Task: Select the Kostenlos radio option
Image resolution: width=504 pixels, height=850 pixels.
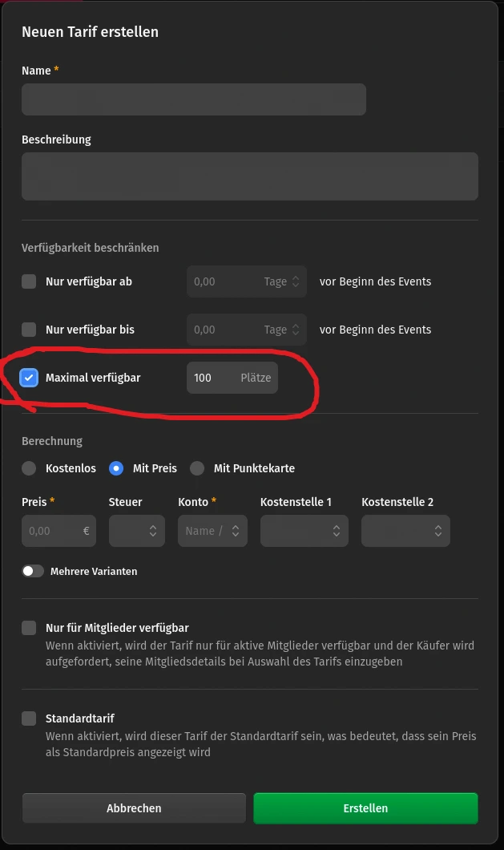Action: [x=29, y=468]
